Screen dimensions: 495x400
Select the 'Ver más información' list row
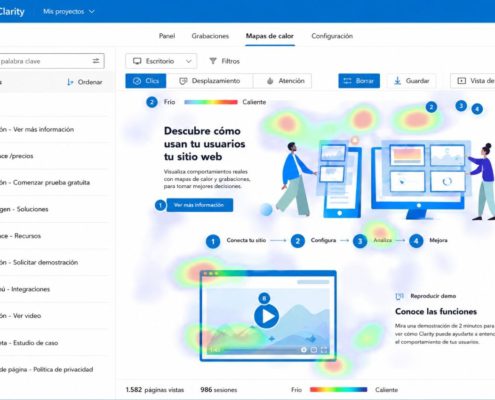(x=55, y=129)
